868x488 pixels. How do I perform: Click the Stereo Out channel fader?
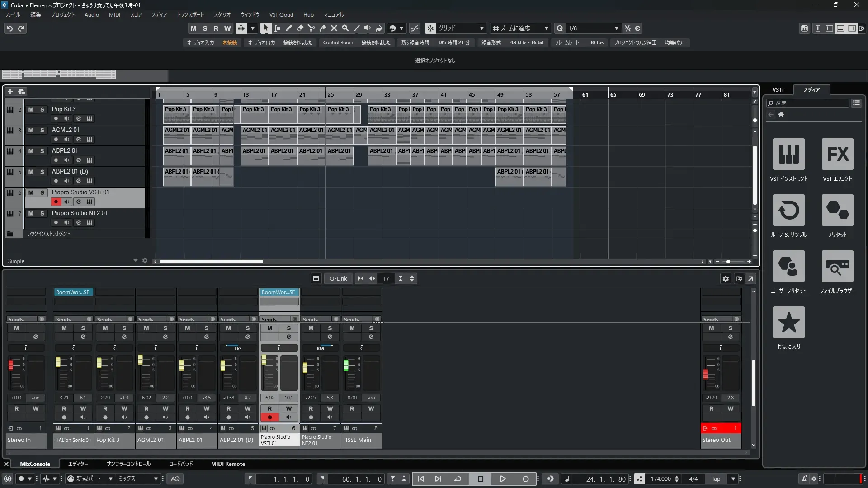coord(705,374)
